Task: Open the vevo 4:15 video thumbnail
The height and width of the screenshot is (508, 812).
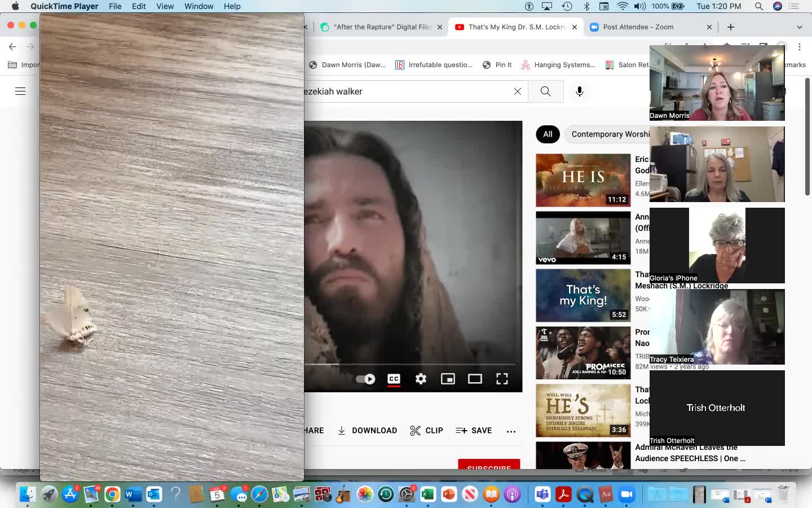Action: [x=583, y=238]
